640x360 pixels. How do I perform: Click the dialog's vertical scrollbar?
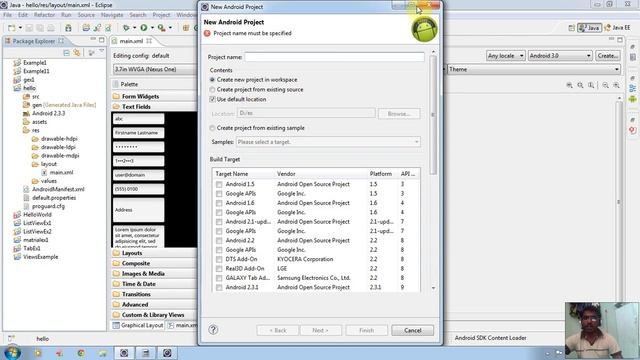[x=433, y=116]
